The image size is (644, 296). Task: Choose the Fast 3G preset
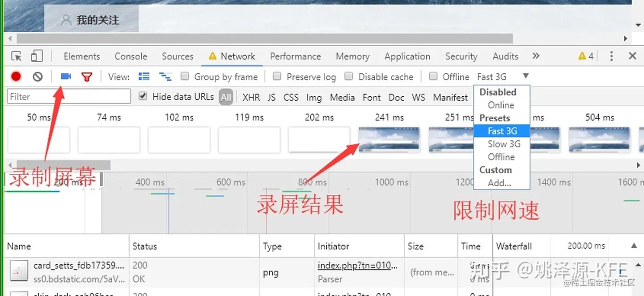click(502, 131)
